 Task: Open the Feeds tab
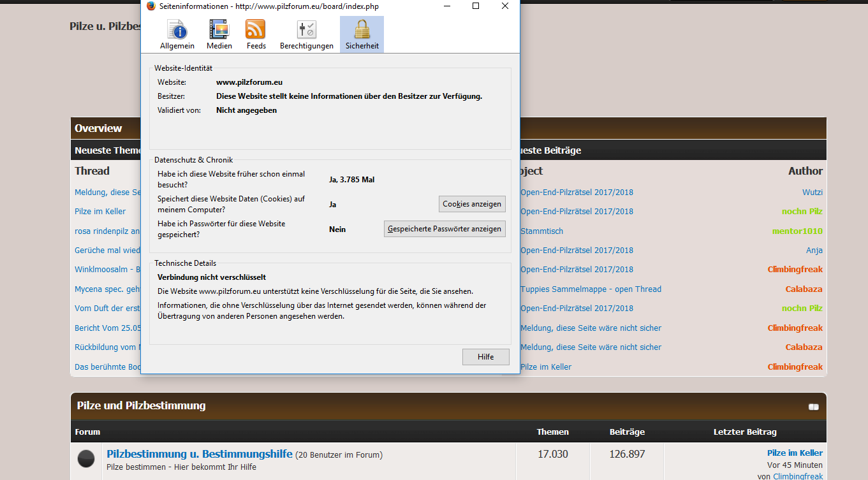[x=256, y=34]
